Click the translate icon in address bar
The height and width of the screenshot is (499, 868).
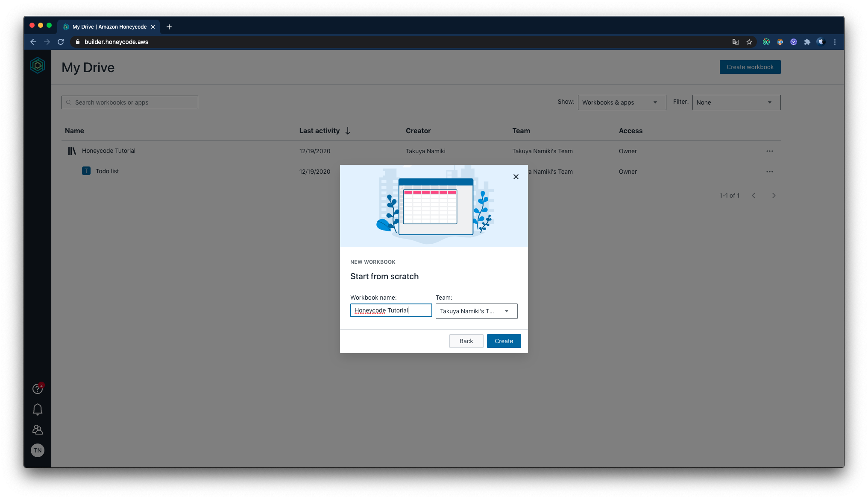736,42
